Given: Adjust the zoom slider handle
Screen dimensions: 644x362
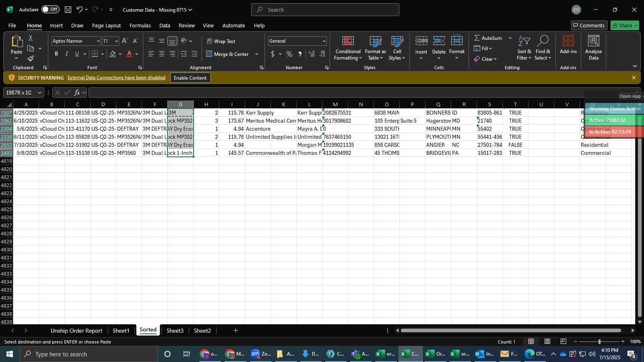Looking at the screenshot, I should pyautogui.click(x=599, y=341).
